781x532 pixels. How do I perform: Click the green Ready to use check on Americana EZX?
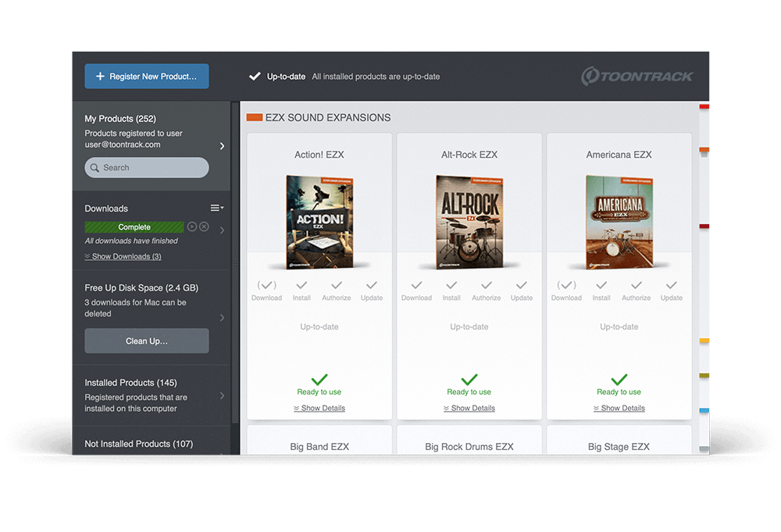point(619,380)
